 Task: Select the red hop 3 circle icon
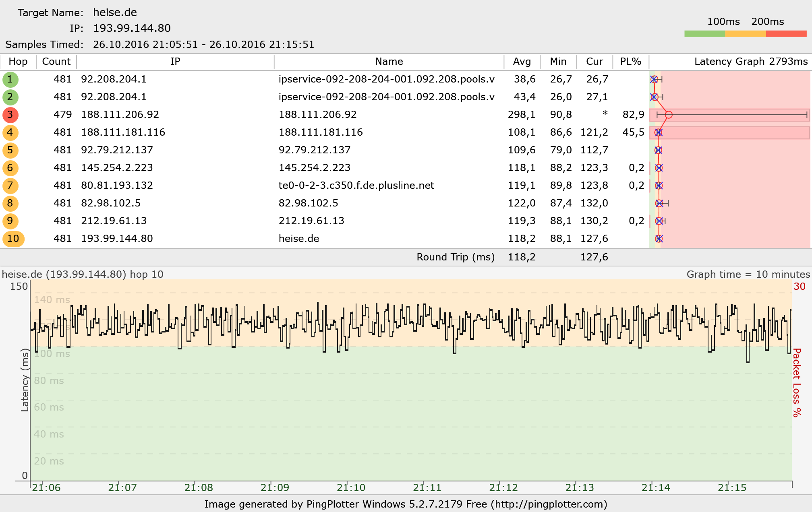tap(10, 115)
